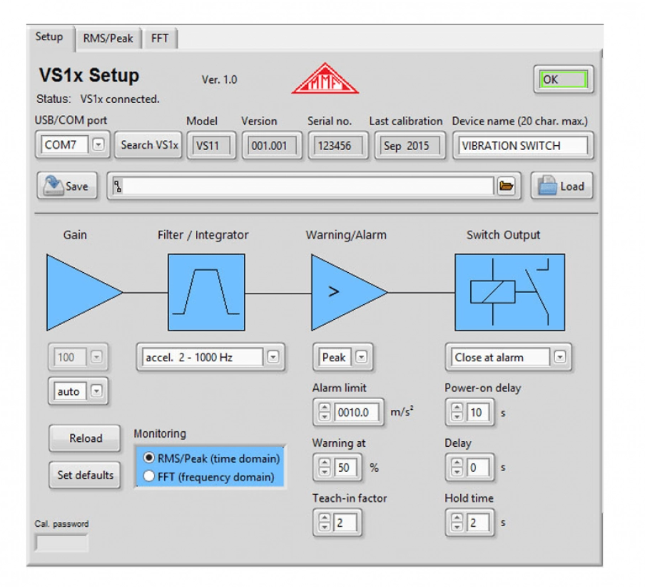Viewport: 649px width, 587px height.
Task: Click the VS1x Setup title
Action: coord(89,75)
